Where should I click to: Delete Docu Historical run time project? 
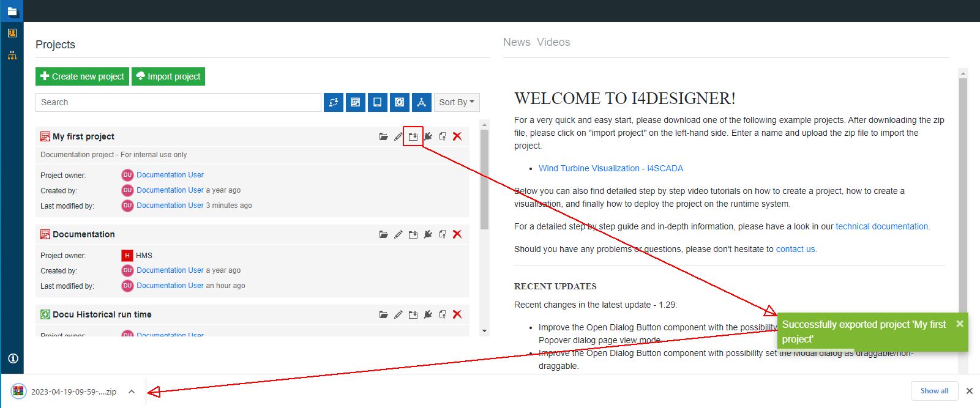[x=457, y=314]
